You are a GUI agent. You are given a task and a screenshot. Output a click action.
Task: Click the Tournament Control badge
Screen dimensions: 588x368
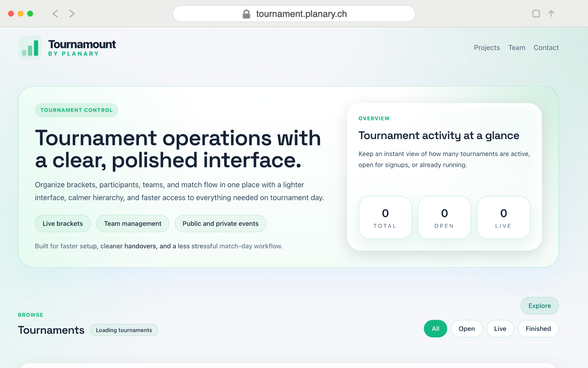[76, 110]
